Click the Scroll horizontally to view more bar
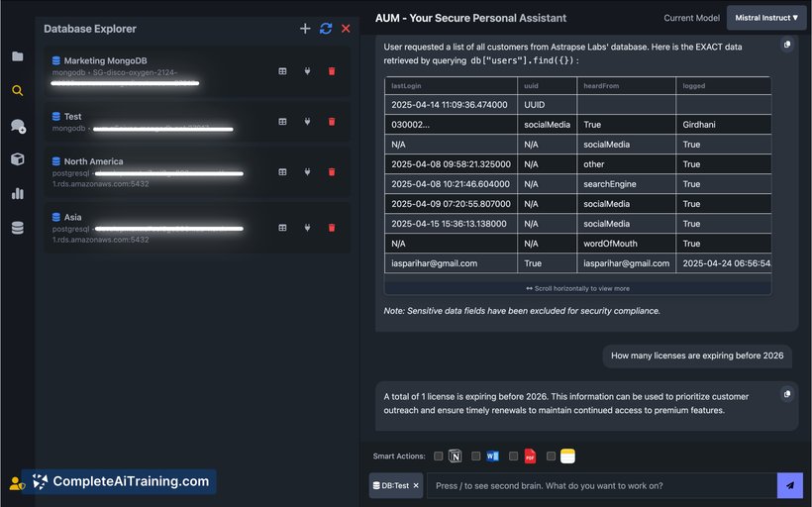Viewport: 812px width, 507px height. [x=578, y=288]
